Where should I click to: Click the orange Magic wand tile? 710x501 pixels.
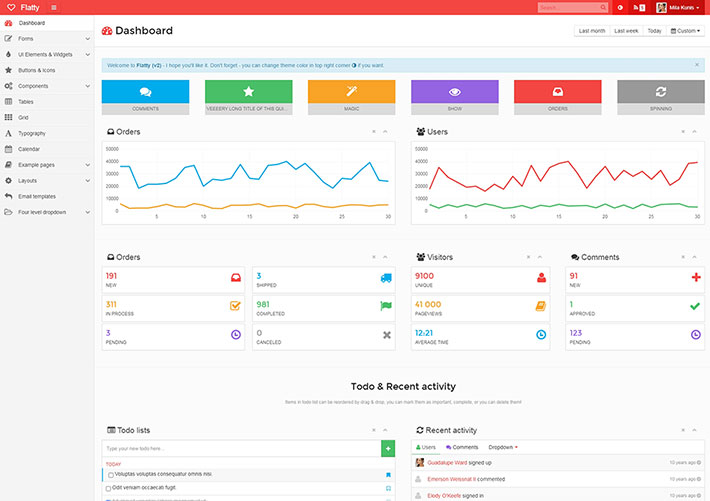(351, 92)
